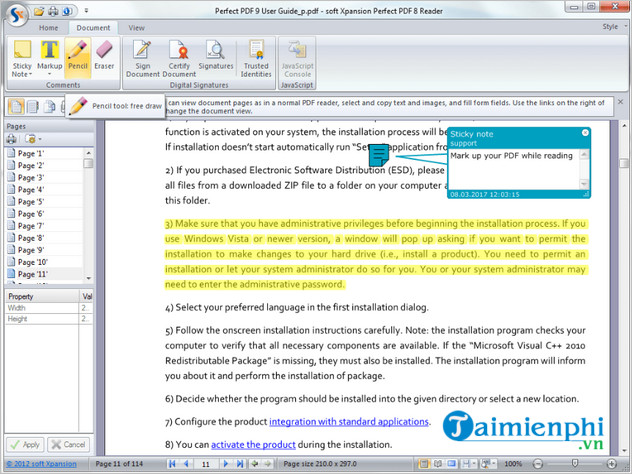This screenshot has width=632, height=474.
Task: Click the green navigate forward arrow
Action: (268, 464)
